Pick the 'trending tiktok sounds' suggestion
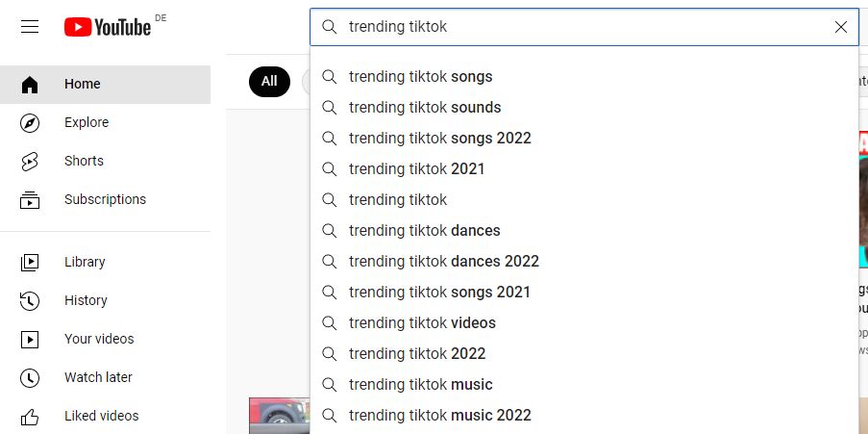The image size is (868, 434). point(425,107)
